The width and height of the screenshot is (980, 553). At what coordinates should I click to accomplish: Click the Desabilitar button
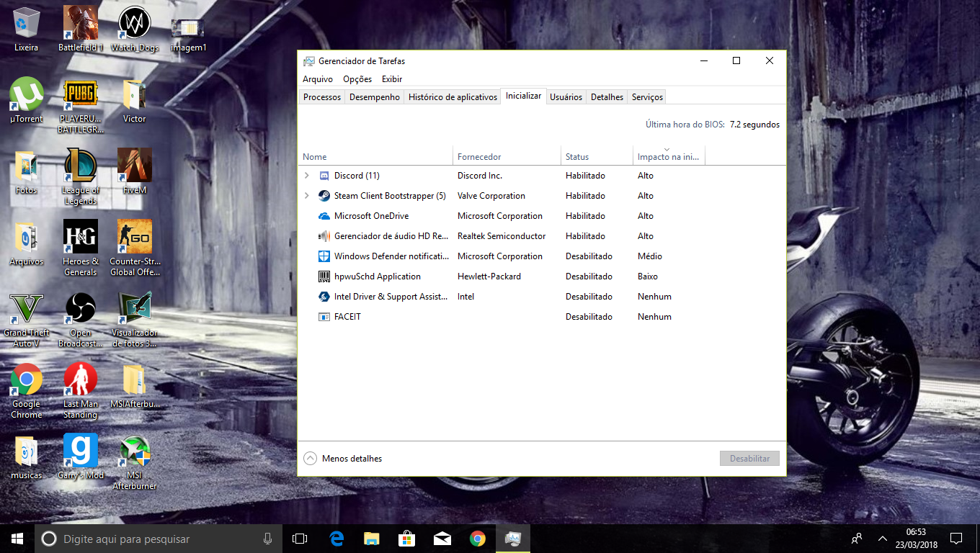(x=749, y=459)
